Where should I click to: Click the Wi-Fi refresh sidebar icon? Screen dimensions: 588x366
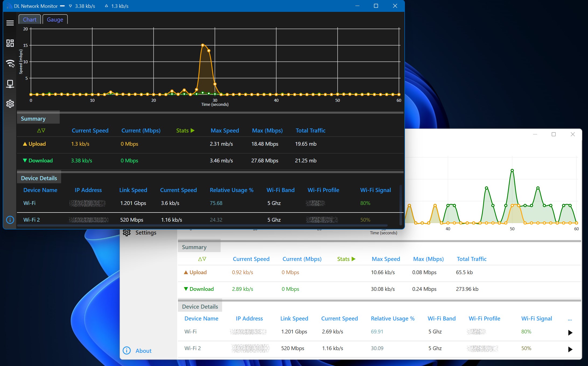10,63
